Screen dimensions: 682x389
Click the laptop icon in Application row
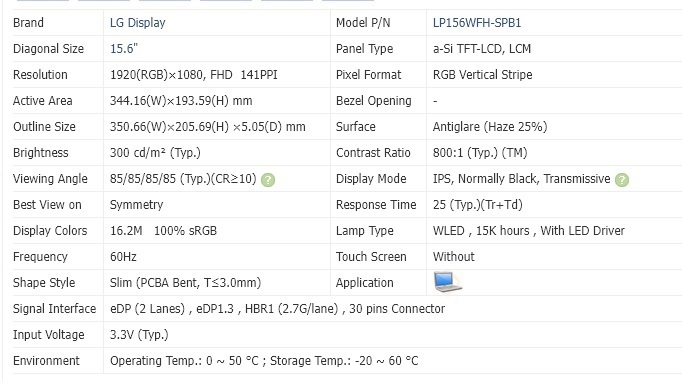click(x=448, y=282)
